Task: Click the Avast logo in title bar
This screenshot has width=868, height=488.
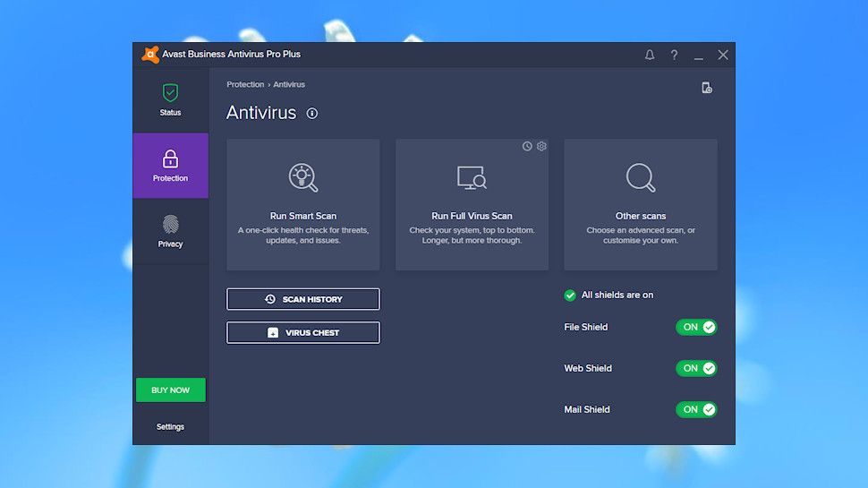Action: 150,55
